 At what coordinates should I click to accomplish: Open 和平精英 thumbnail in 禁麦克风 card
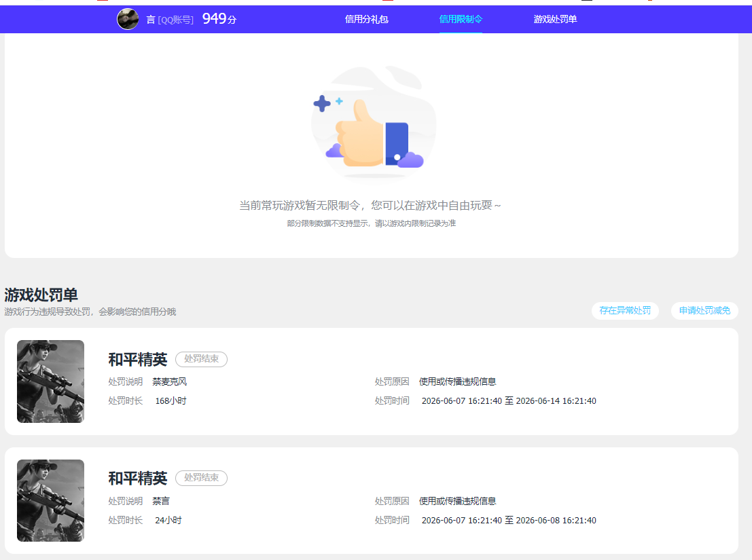pyautogui.click(x=50, y=381)
